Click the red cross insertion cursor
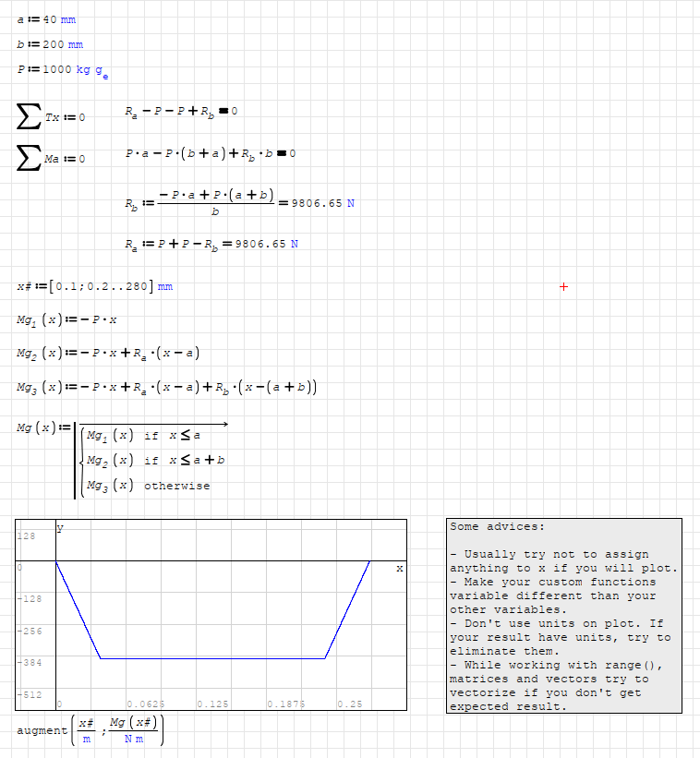 [x=564, y=287]
